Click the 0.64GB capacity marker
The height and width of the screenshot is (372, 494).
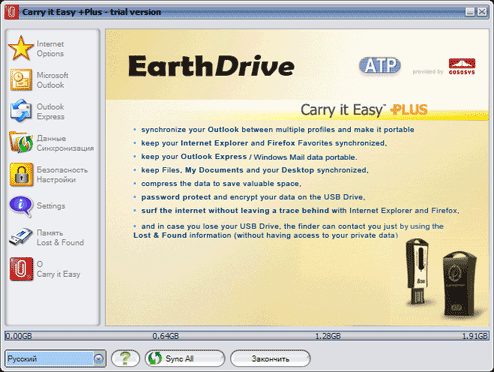166,336
